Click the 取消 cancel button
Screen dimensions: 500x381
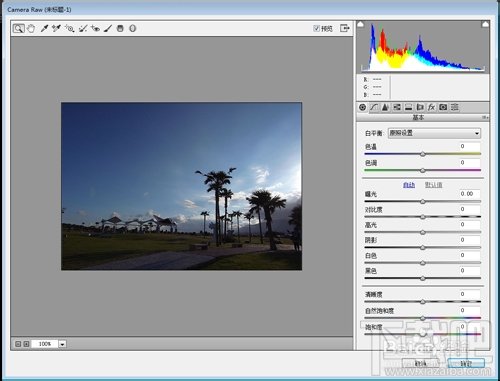(x=420, y=363)
